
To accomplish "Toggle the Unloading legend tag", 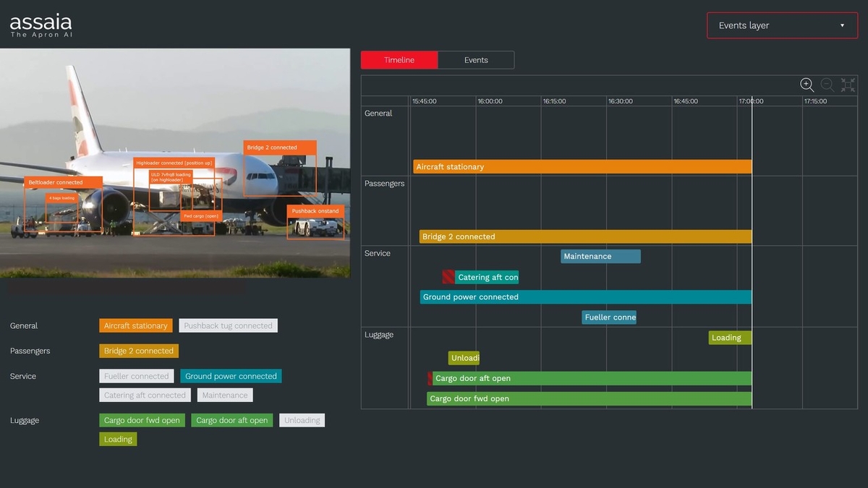I will pos(302,421).
